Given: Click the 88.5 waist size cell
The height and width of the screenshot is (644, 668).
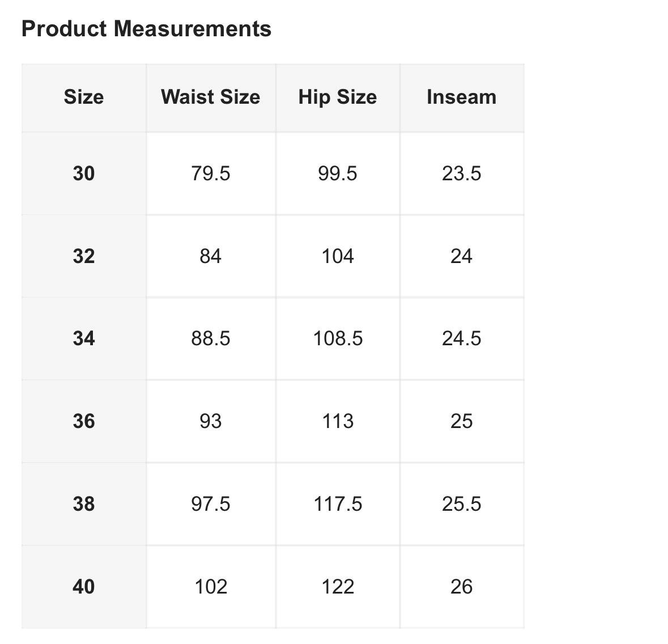Looking at the screenshot, I should pos(211,338).
